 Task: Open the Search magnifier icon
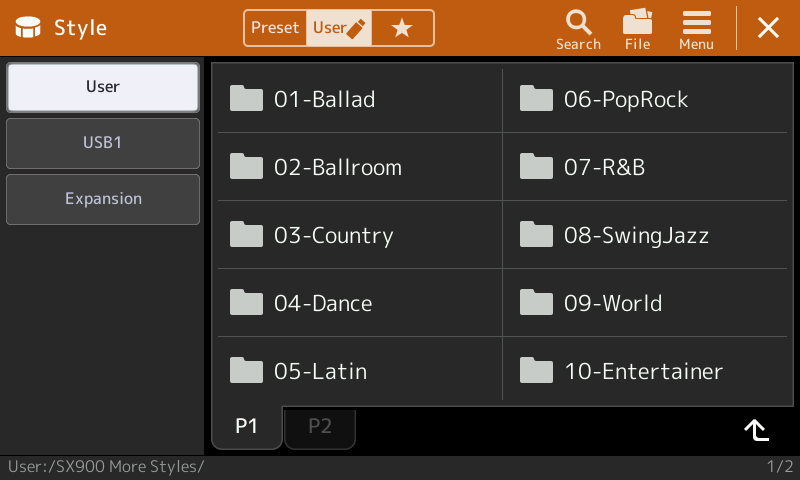point(578,23)
